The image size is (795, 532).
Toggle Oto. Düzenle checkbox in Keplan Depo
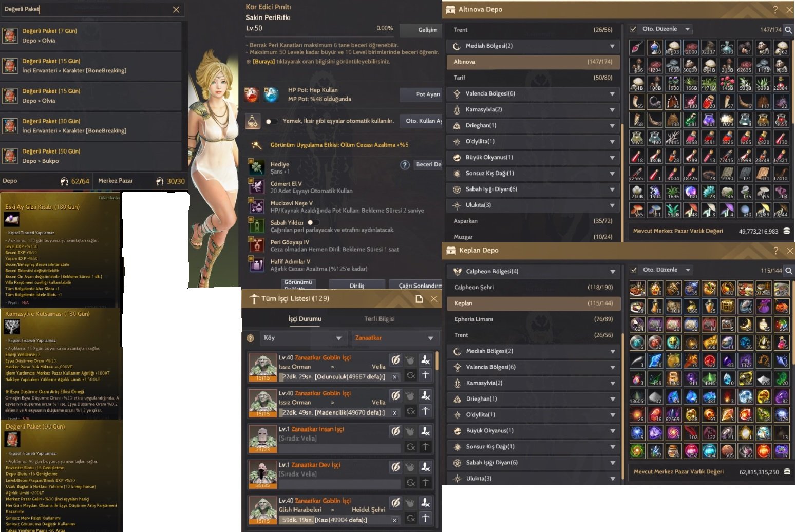tap(634, 270)
